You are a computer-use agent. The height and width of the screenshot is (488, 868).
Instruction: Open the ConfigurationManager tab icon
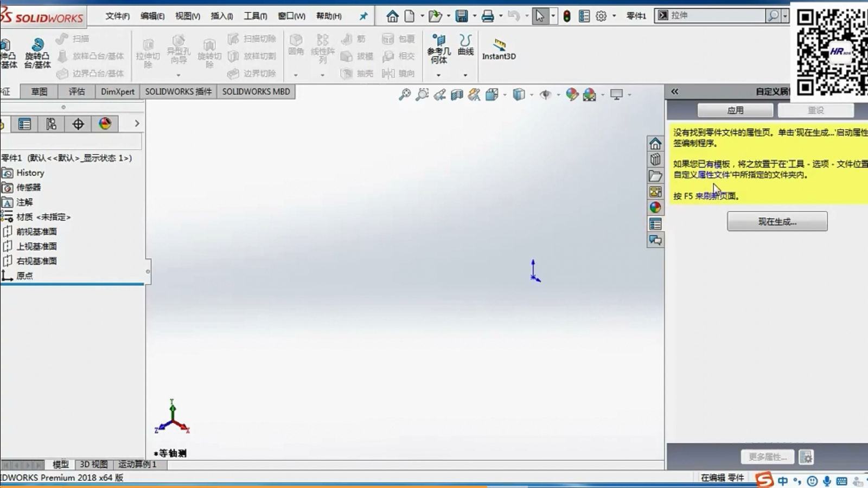coord(51,124)
